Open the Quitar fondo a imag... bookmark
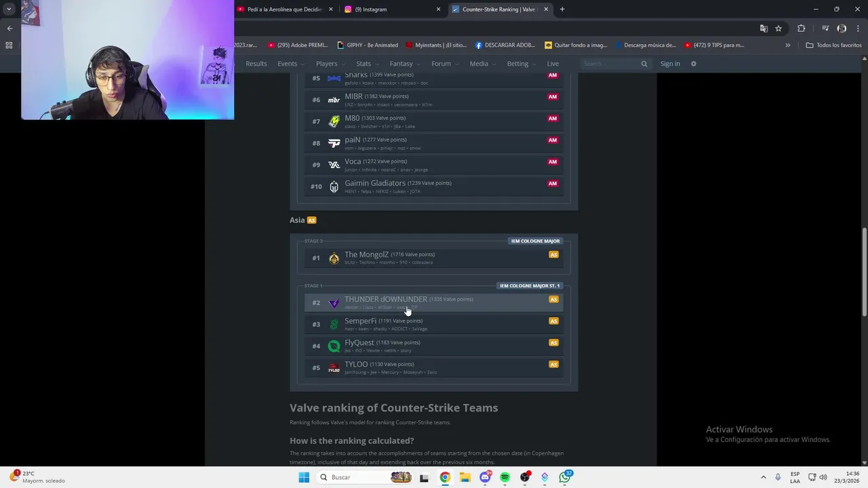Image resolution: width=868 pixels, height=488 pixels. pyautogui.click(x=575, y=45)
